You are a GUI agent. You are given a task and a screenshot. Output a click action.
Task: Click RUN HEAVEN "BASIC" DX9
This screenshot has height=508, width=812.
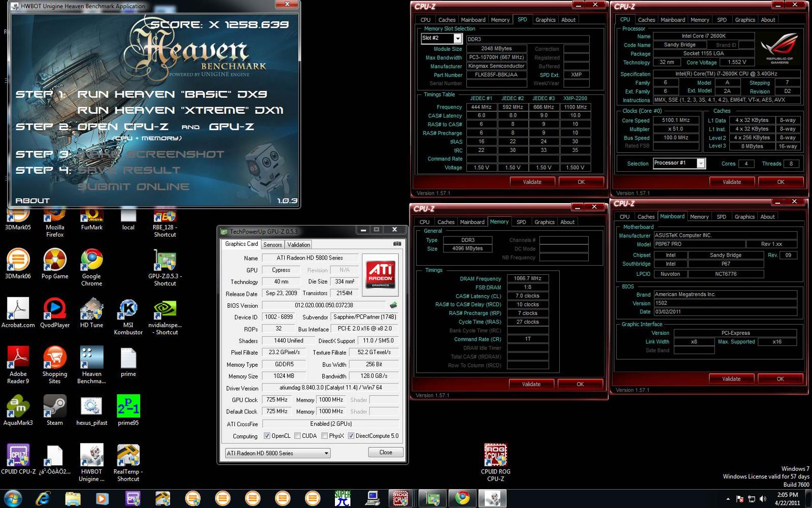pos(172,94)
